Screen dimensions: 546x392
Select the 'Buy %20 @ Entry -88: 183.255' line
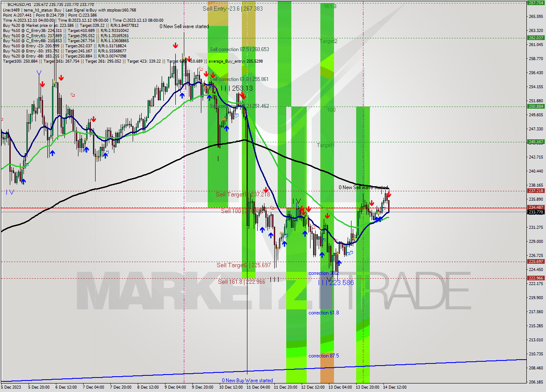pyautogui.click(x=64, y=56)
